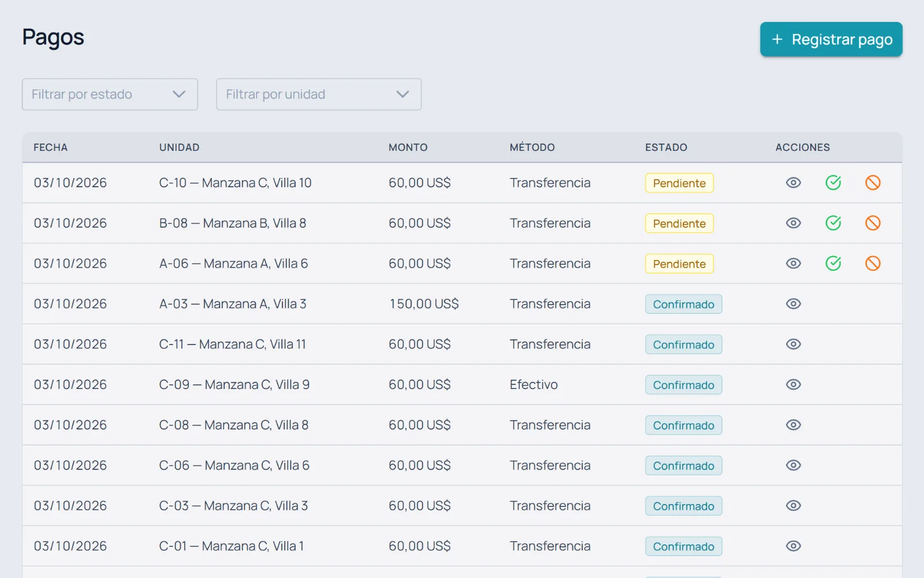This screenshot has width=924, height=578.
Task: Click the Registrar pago button
Action: 831,39
